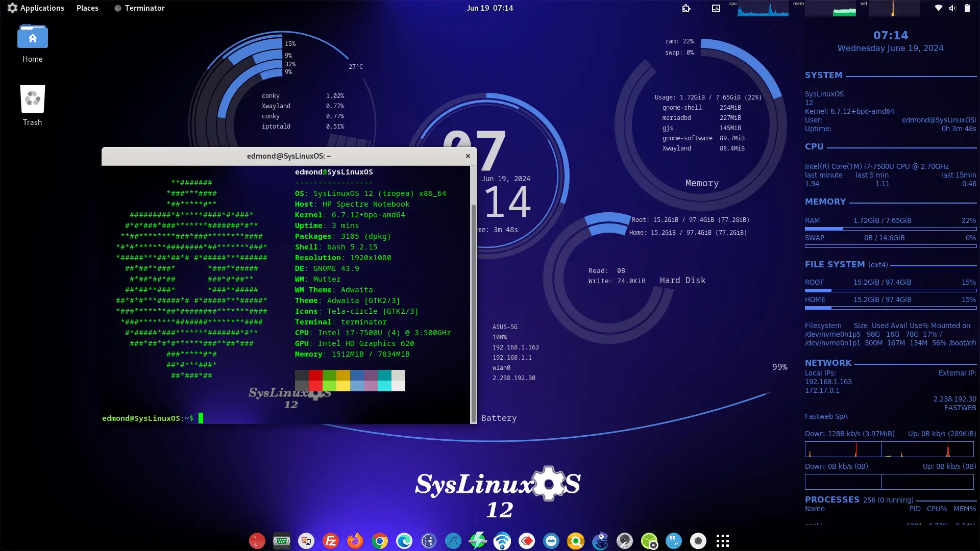This screenshot has width=980, height=551.
Task: Launch FileZilla from the dock
Action: (331, 541)
